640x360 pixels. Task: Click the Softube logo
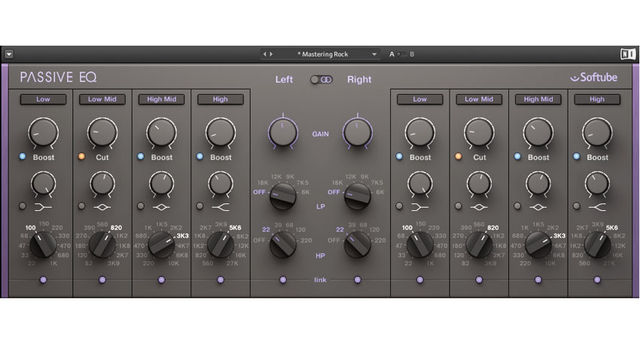tap(594, 77)
